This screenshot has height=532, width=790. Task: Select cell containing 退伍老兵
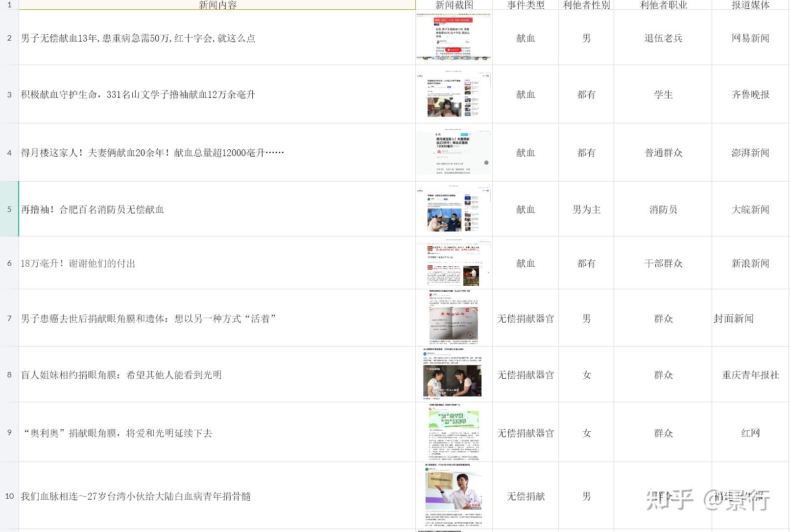pos(663,38)
